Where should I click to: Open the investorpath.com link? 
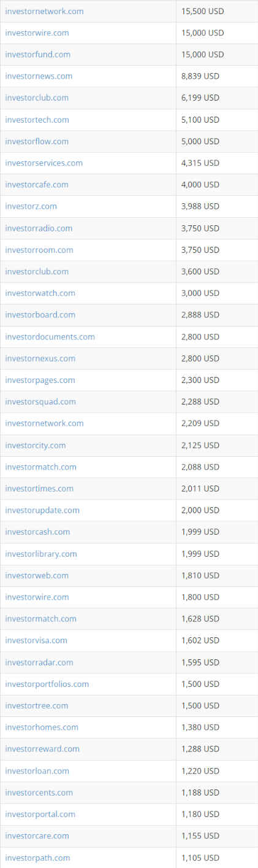coord(37,858)
